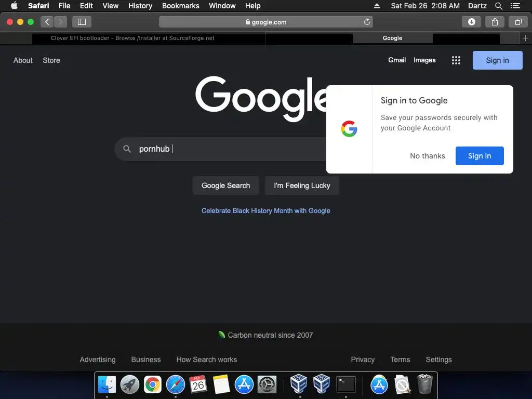Open the Safari application menu

(x=38, y=6)
